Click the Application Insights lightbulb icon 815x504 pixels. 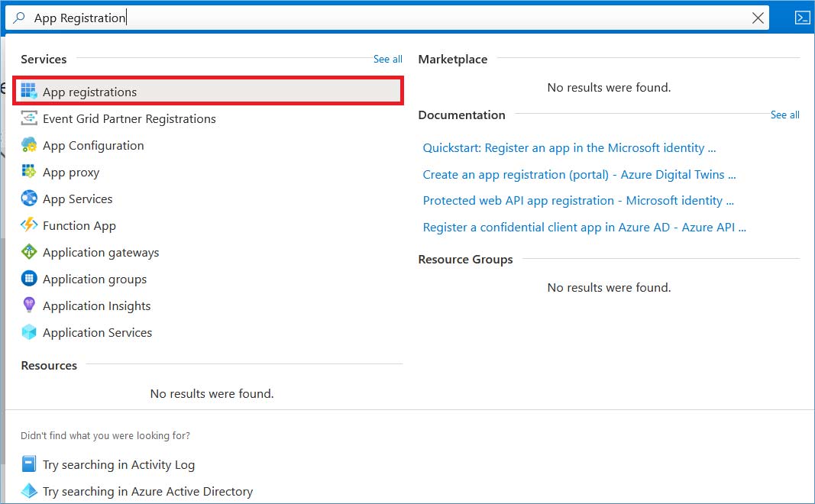[x=29, y=305]
